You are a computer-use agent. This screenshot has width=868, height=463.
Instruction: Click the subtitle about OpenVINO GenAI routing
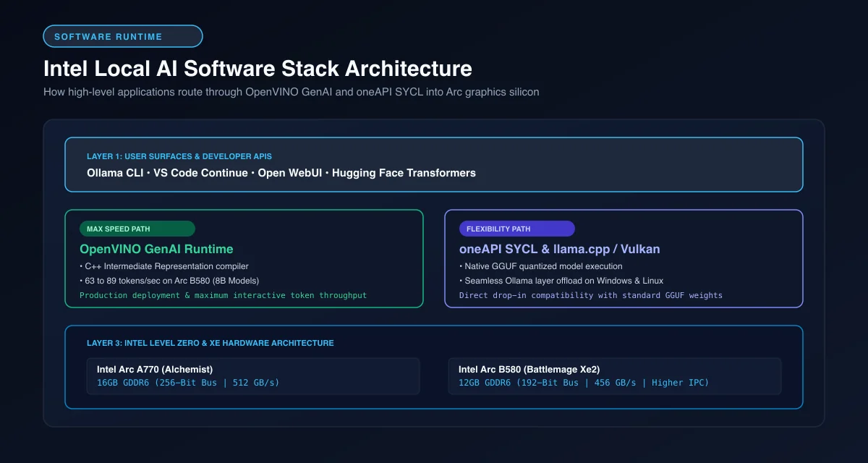point(291,93)
